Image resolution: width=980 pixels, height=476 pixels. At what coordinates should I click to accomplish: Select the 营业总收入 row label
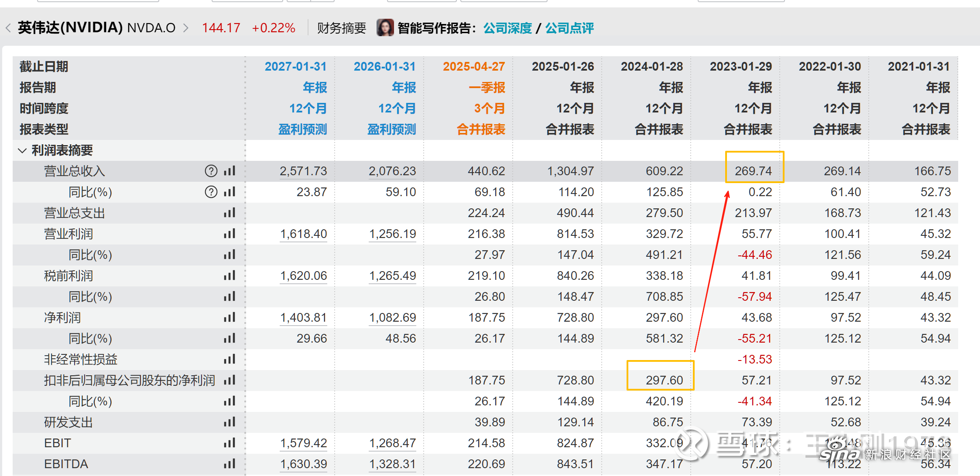coord(75,171)
